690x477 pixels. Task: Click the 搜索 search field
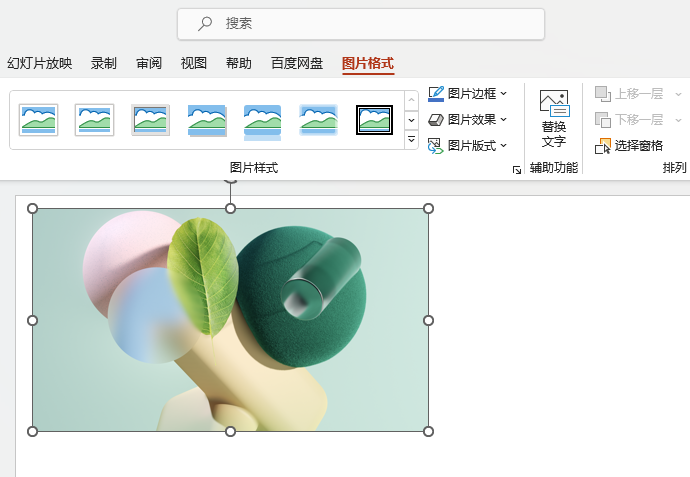[x=361, y=24]
